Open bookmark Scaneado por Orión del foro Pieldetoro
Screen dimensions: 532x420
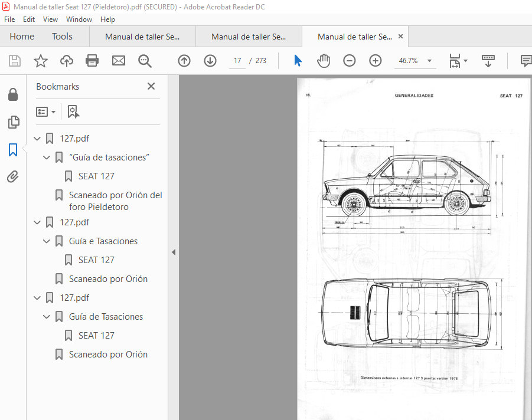click(x=115, y=201)
